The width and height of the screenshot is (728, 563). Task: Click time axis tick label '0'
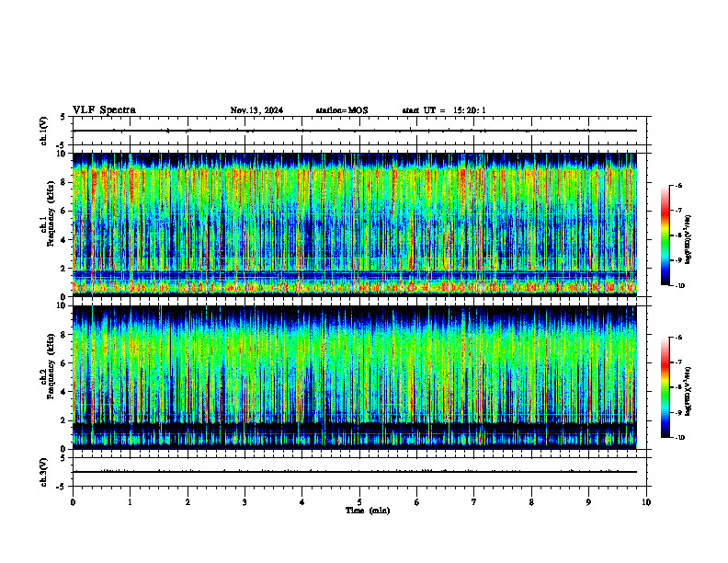click(73, 502)
